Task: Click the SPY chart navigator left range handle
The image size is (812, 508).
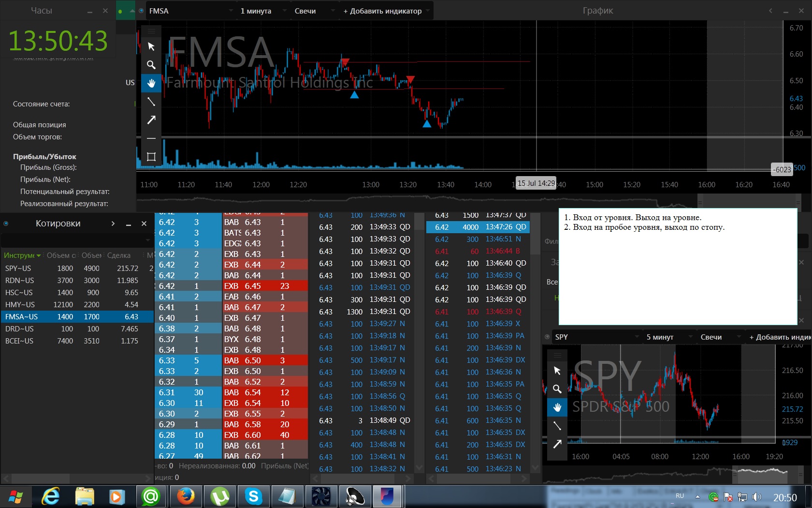Action: click(735, 474)
